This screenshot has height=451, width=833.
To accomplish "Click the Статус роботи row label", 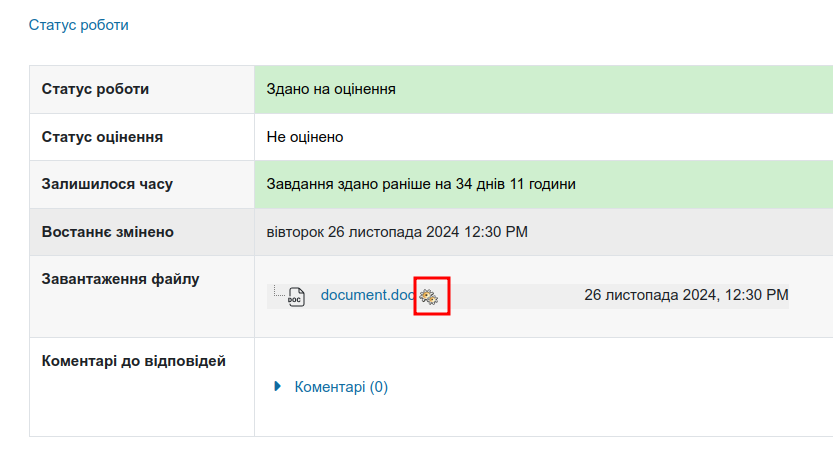I will pyautogui.click(x=96, y=89).
